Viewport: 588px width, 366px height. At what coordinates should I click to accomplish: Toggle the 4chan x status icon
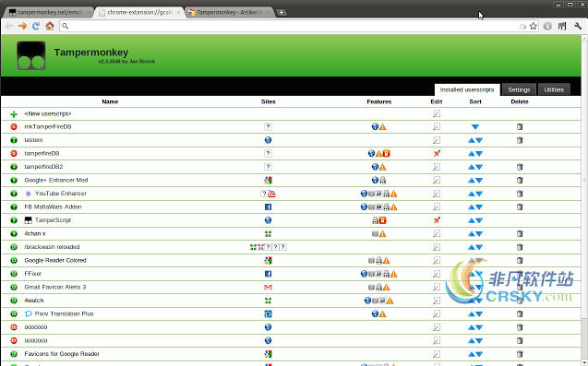click(14, 234)
